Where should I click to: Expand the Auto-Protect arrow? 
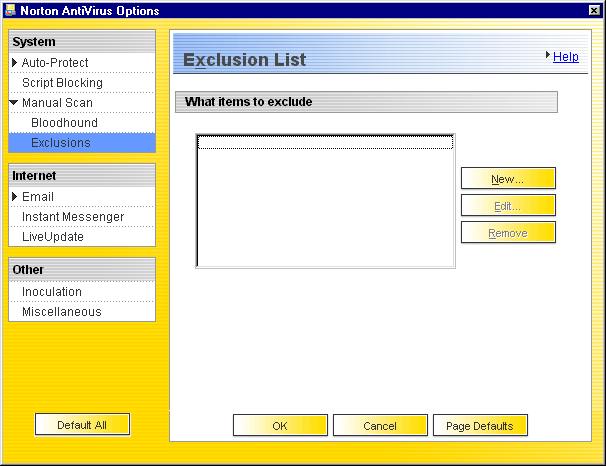click(15, 63)
